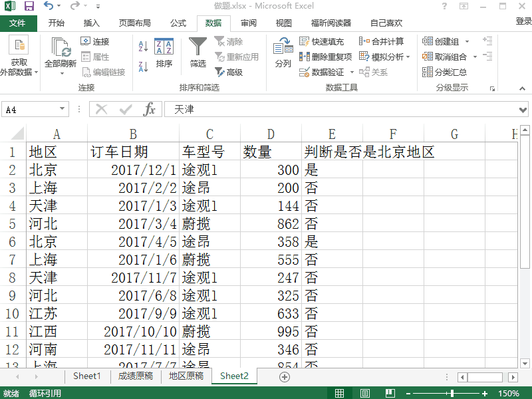Switch to View (视图) ribbon tab
532x399 pixels.
point(284,23)
